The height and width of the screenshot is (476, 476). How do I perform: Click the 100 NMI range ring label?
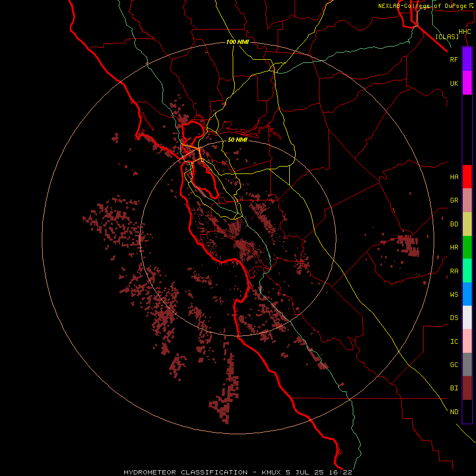(237, 42)
